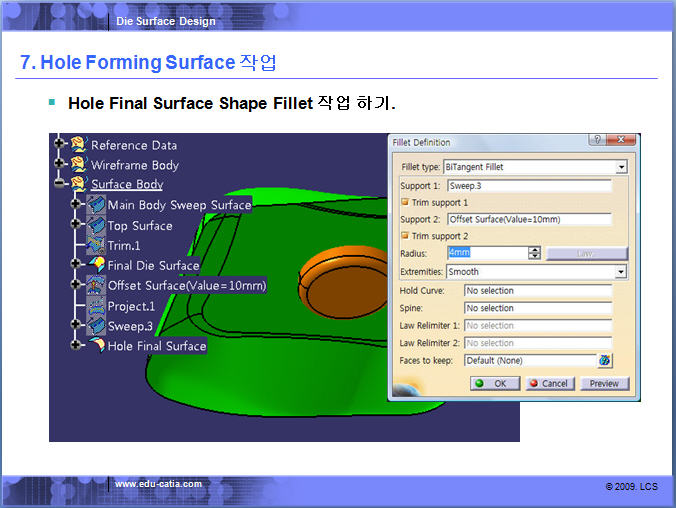Click the Offset Surface feature icon

coord(96,286)
